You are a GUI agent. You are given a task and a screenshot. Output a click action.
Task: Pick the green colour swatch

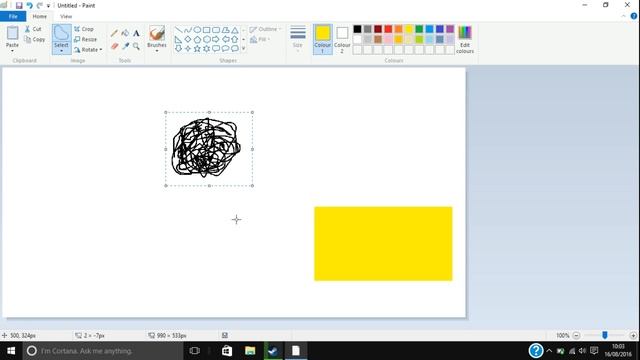(419, 29)
